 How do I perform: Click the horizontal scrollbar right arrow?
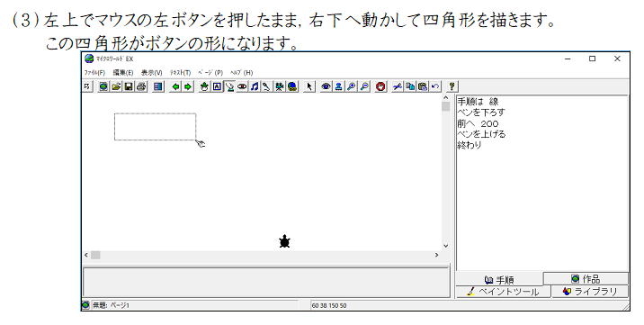click(436, 255)
